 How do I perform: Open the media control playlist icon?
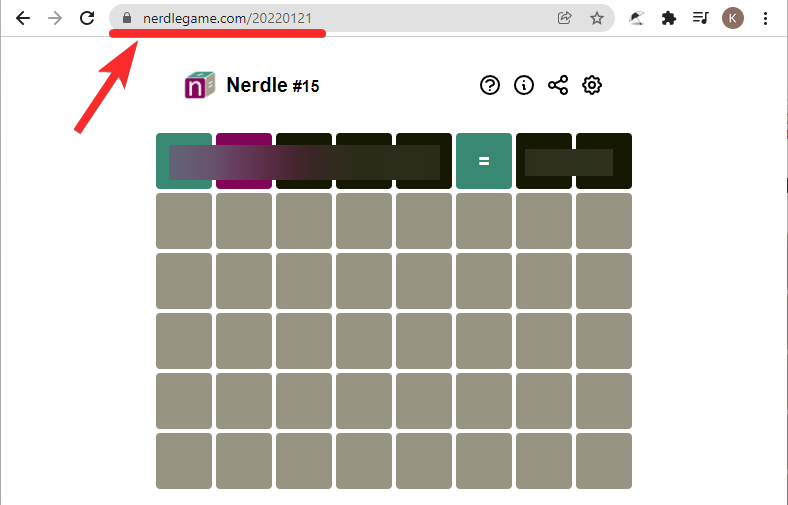(701, 18)
